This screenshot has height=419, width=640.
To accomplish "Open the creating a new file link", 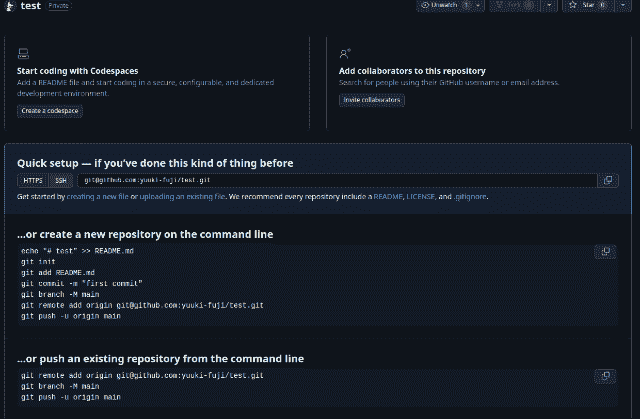I will pyautogui.click(x=98, y=197).
